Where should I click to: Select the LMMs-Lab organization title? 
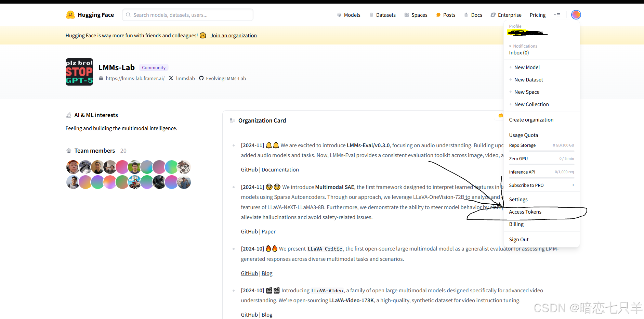click(117, 67)
